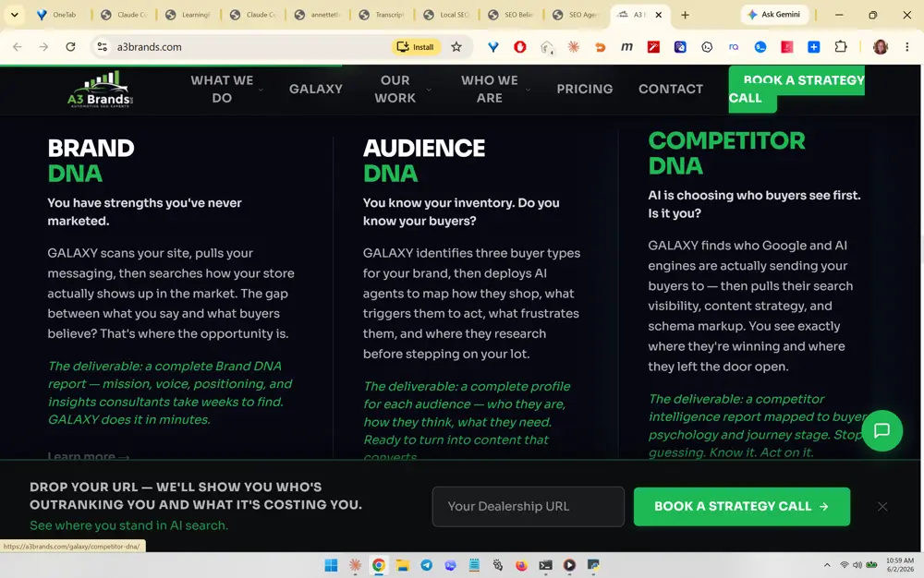Bookmark this page with the star icon
The width and height of the screenshot is (924, 578).
(456, 46)
